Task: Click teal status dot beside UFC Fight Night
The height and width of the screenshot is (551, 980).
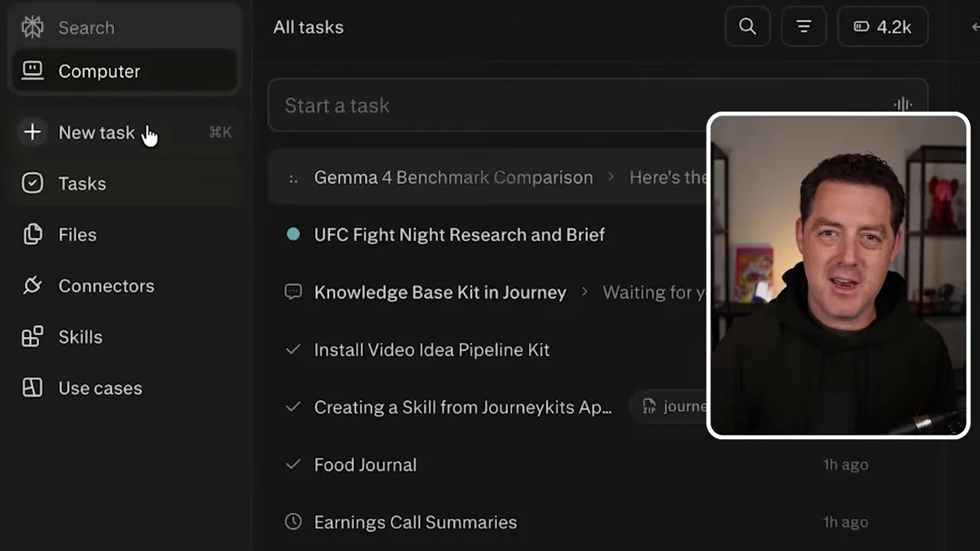Action: (293, 234)
